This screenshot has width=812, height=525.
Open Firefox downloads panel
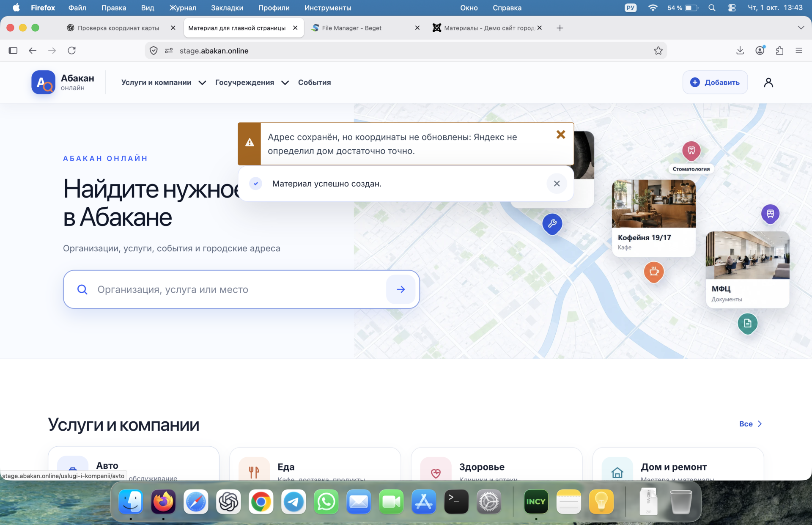pyautogui.click(x=740, y=51)
